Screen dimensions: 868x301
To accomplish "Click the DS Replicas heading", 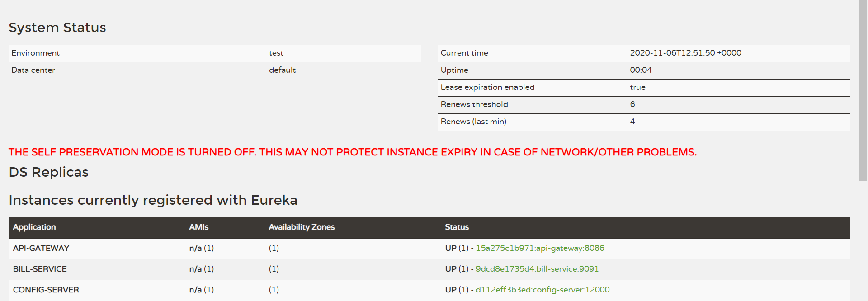I will [49, 172].
